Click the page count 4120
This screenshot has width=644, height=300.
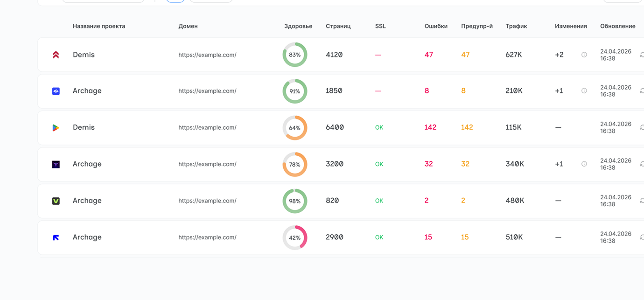click(334, 55)
